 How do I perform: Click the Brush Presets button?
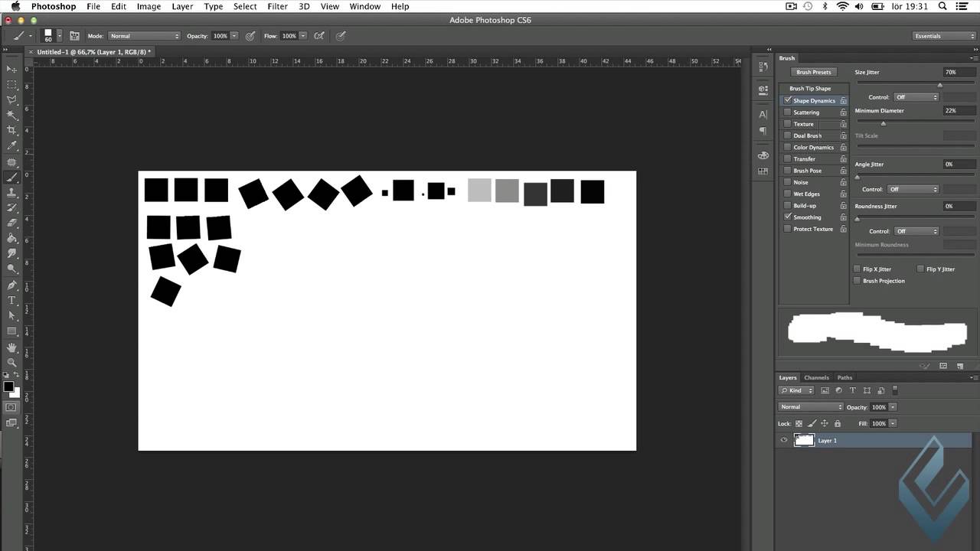coord(814,72)
